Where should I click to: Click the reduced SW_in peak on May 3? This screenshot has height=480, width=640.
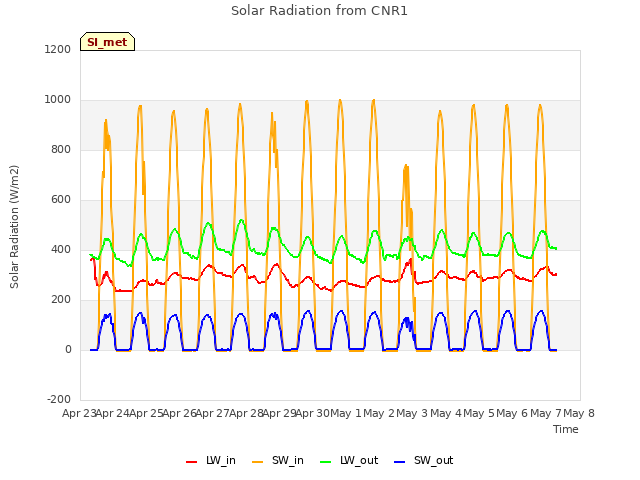406,165
